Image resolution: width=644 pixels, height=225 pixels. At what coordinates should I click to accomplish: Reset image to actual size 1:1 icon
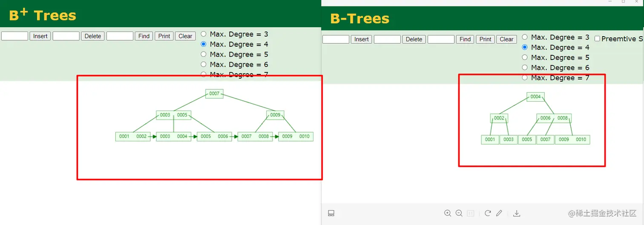471,213
